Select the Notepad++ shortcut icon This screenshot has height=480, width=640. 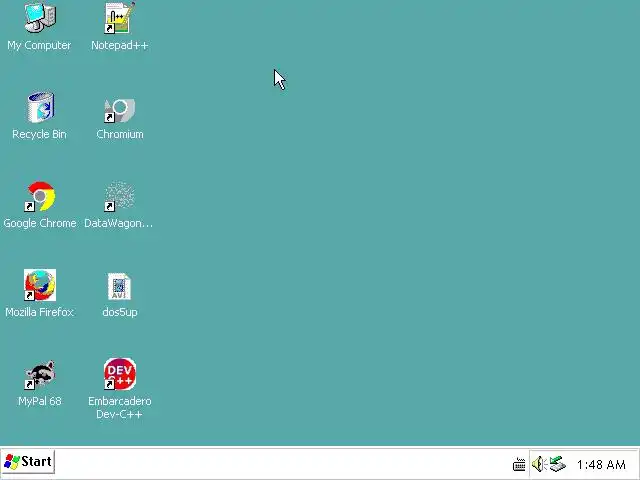119,18
